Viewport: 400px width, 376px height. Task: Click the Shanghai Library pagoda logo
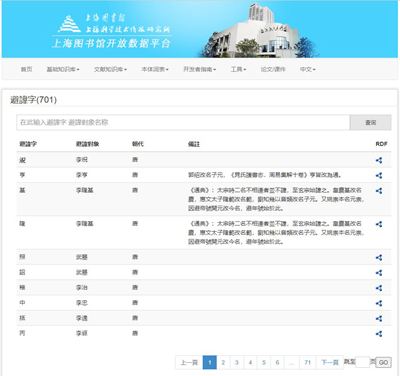click(69, 24)
